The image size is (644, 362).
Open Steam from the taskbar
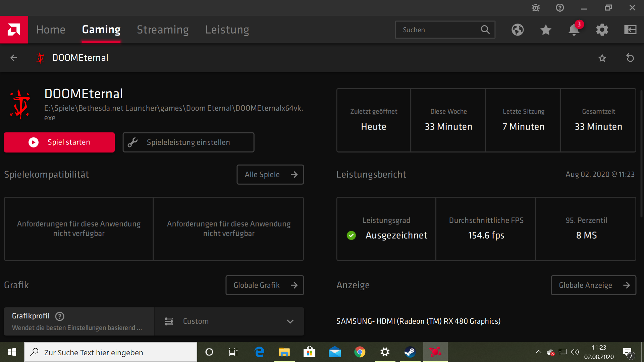coord(410,352)
